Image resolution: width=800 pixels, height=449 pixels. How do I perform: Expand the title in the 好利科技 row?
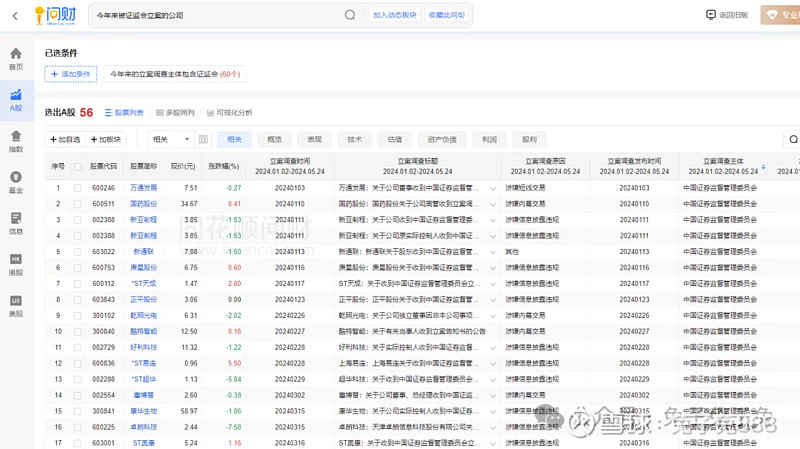[493, 347]
